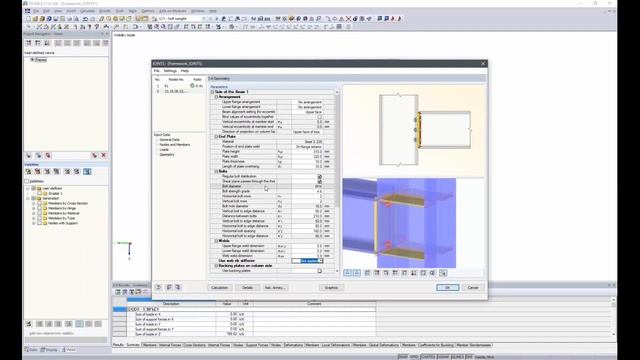Toggle Members by Type checkbox
Screen dimensions: 640x360
[x=40, y=218]
